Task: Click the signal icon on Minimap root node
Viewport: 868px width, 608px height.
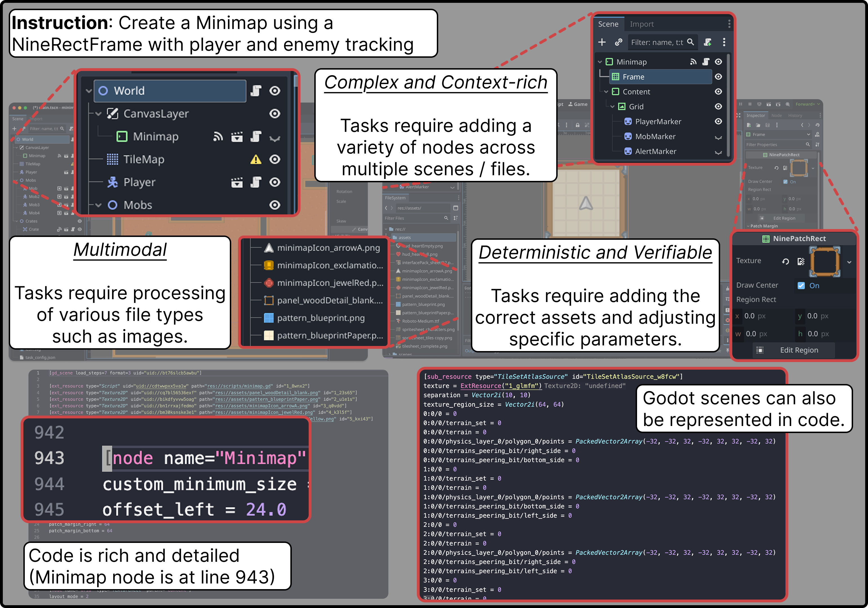Action: tap(693, 62)
